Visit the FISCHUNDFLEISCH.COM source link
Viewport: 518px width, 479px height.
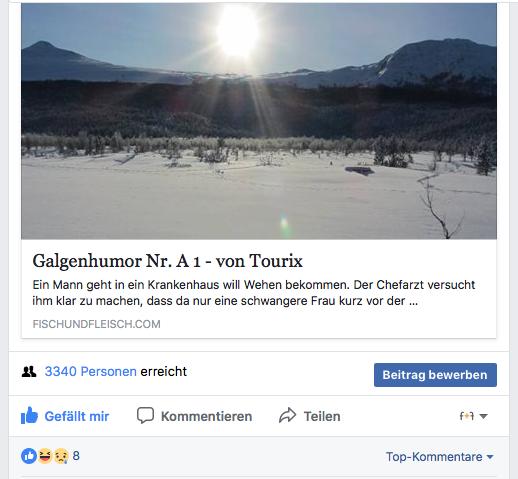click(96, 324)
